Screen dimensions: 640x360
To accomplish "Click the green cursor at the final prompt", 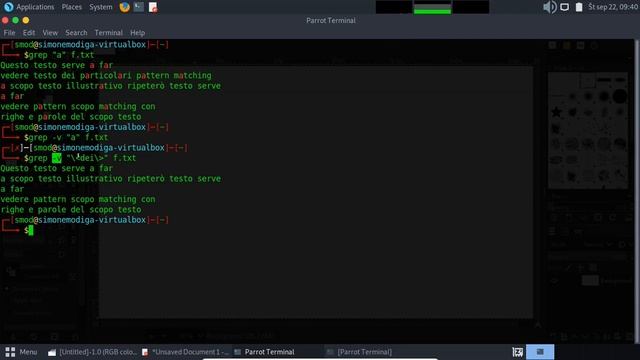I will click(31, 230).
